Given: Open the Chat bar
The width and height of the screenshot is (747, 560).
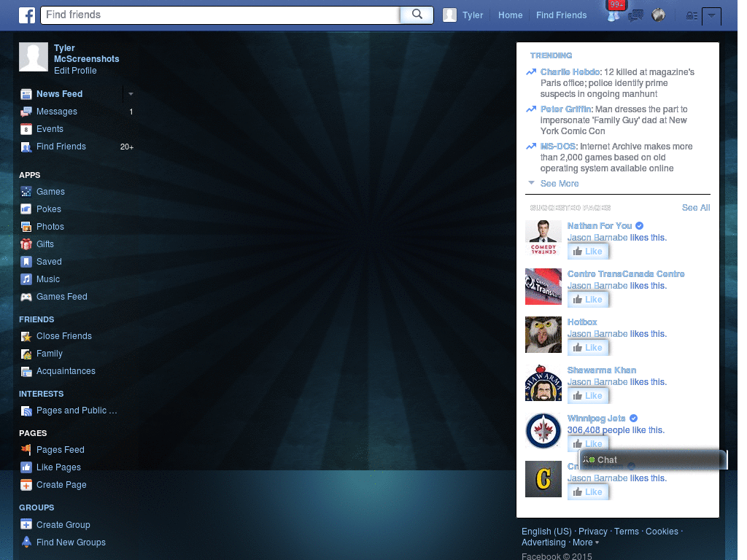Looking at the screenshot, I should tap(653, 459).
